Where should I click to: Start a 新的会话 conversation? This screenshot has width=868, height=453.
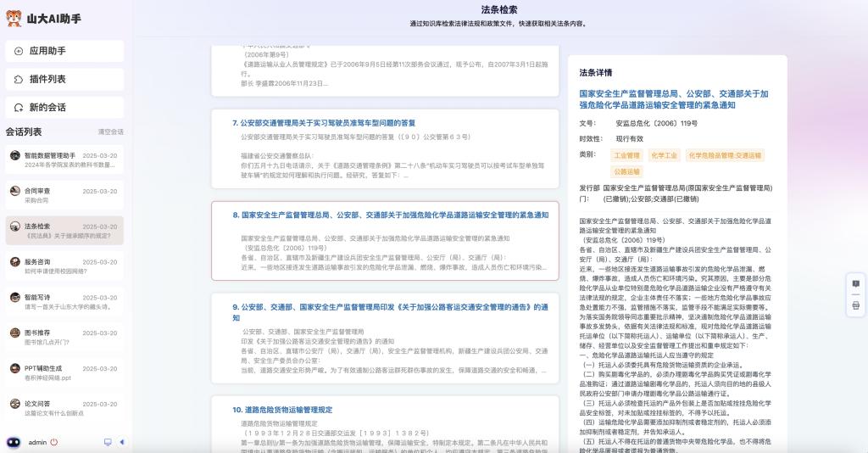[x=64, y=108]
